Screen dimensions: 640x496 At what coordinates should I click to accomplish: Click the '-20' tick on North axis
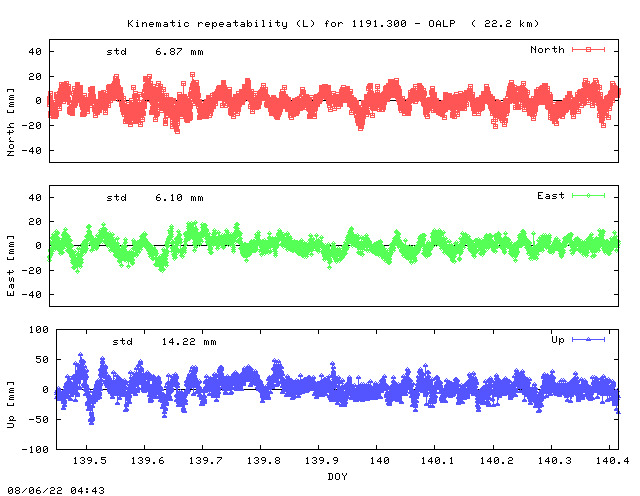(x=31, y=126)
